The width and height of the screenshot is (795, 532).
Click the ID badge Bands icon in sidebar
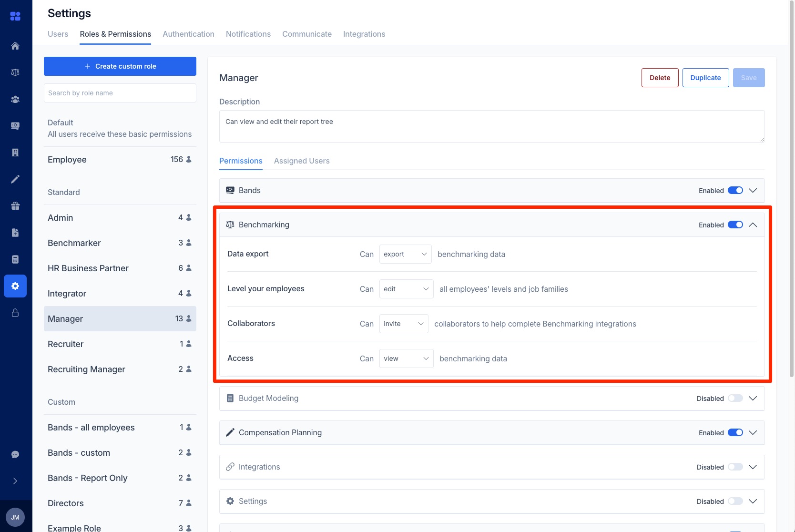point(15,125)
